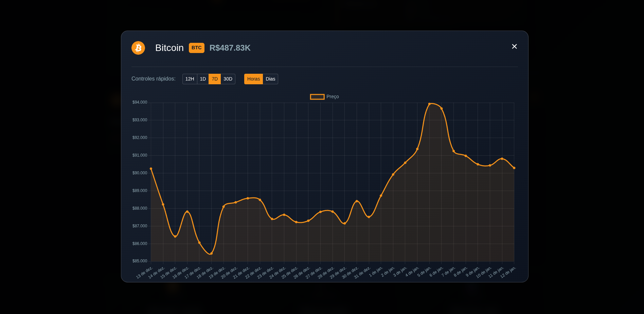Choose the 30D time range
Image resolution: width=644 pixels, height=314 pixels.
[x=228, y=79]
